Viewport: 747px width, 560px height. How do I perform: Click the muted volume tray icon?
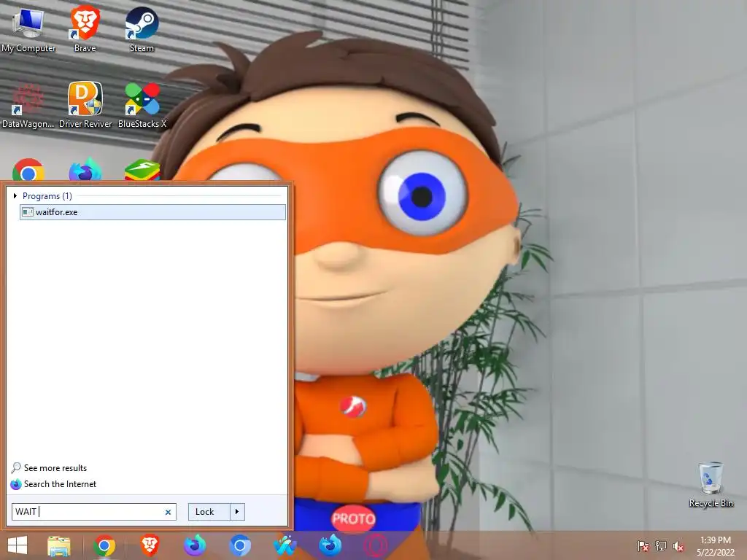click(x=678, y=546)
